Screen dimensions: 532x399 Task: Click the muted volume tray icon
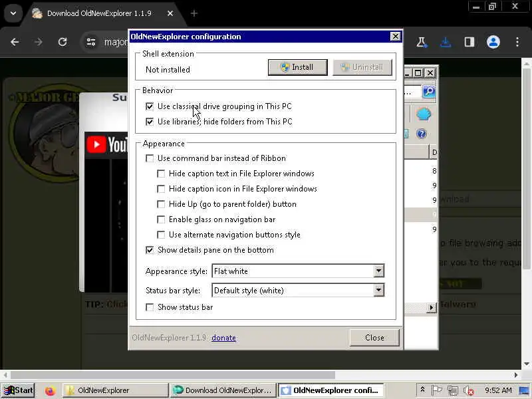pos(469,391)
